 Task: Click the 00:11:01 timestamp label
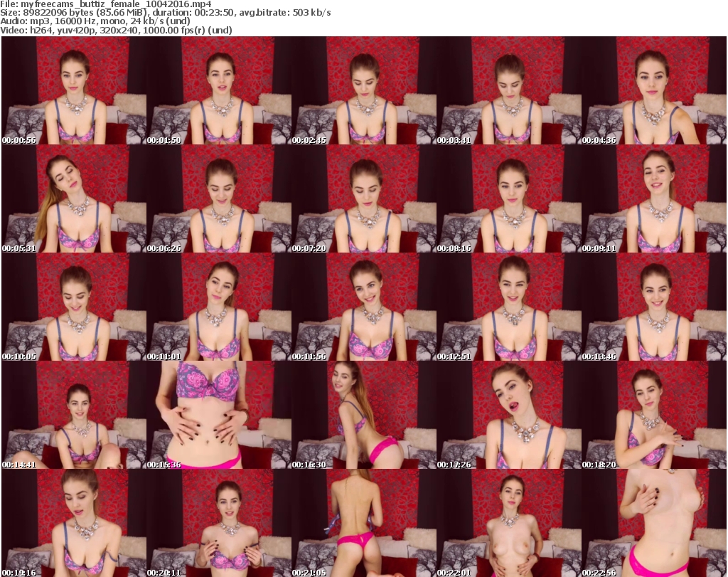pyautogui.click(x=165, y=356)
